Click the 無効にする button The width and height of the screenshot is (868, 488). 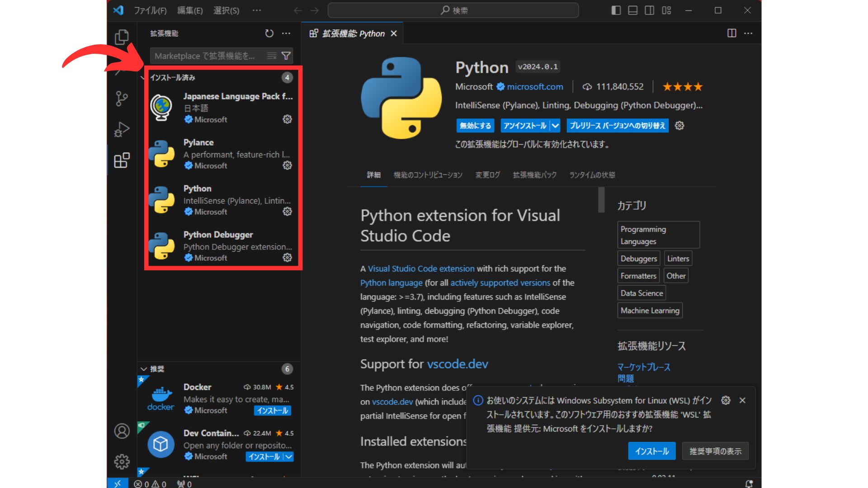475,126
